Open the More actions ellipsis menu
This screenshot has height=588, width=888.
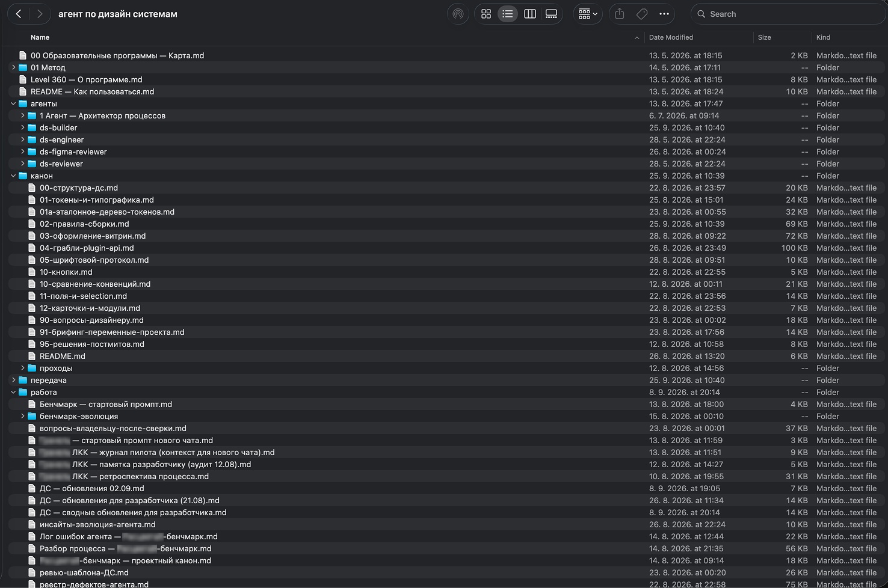(664, 14)
